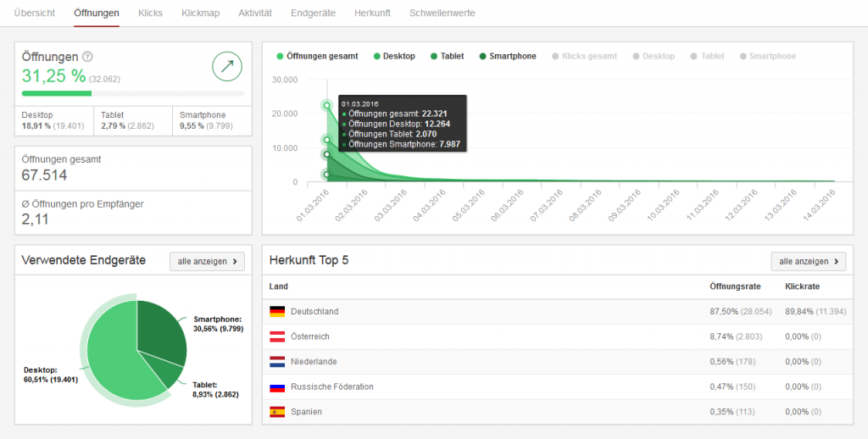Show all devices via Endgeräte alle anzeigen

[x=207, y=261]
